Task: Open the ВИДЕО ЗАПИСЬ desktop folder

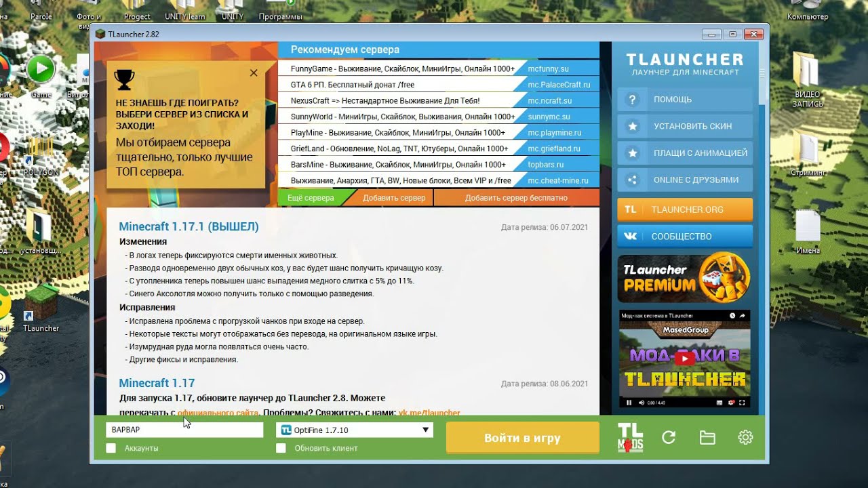Action: [x=808, y=79]
